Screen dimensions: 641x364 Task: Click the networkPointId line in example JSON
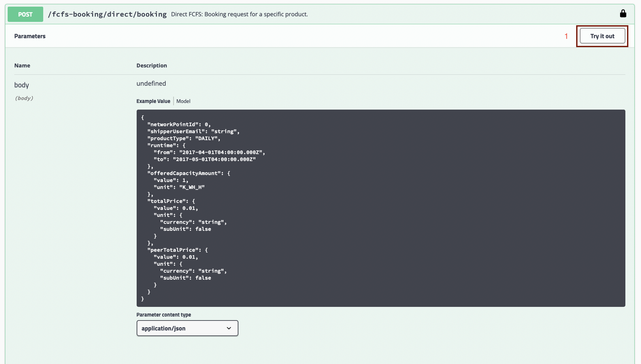(179, 125)
